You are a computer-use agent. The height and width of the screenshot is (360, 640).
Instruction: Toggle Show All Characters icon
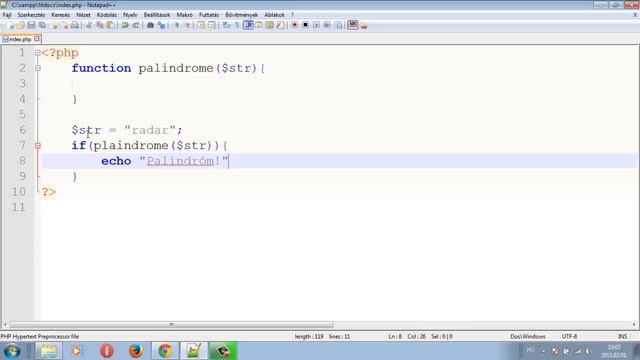coord(237,25)
